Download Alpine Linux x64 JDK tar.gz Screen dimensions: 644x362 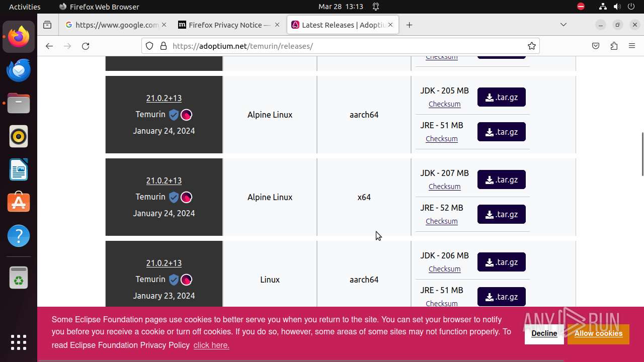[502, 180]
